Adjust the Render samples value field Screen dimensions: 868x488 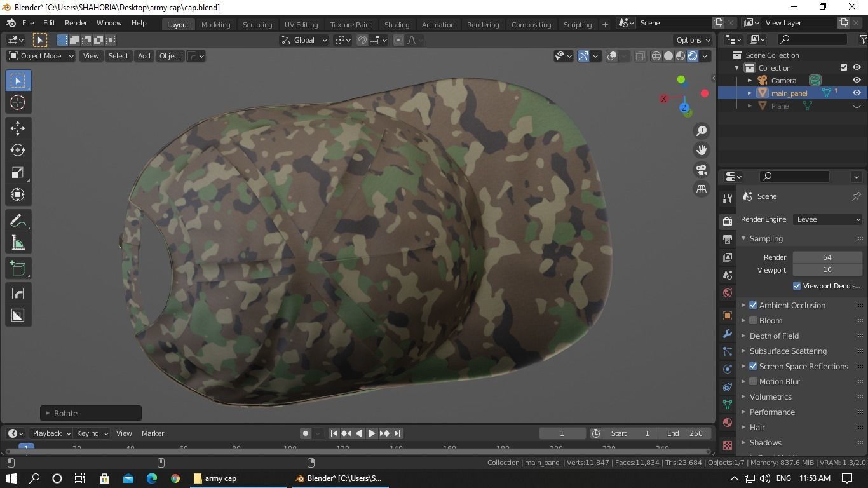[827, 257]
